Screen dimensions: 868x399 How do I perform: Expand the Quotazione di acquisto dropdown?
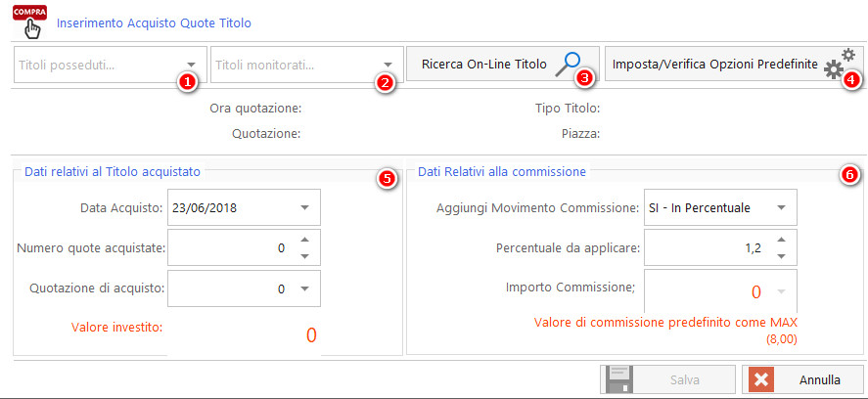coord(304,288)
